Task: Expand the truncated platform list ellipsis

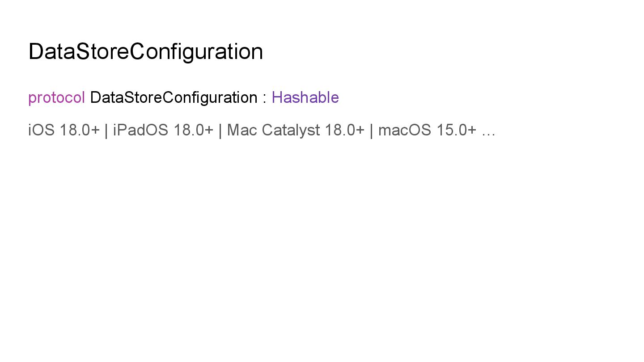Action: click(x=489, y=131)
